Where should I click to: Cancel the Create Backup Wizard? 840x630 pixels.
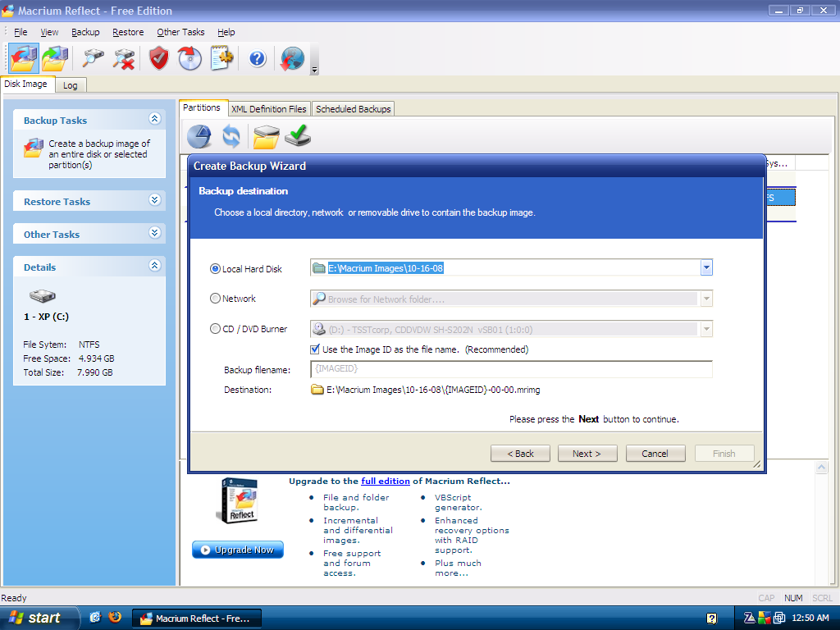655,453
